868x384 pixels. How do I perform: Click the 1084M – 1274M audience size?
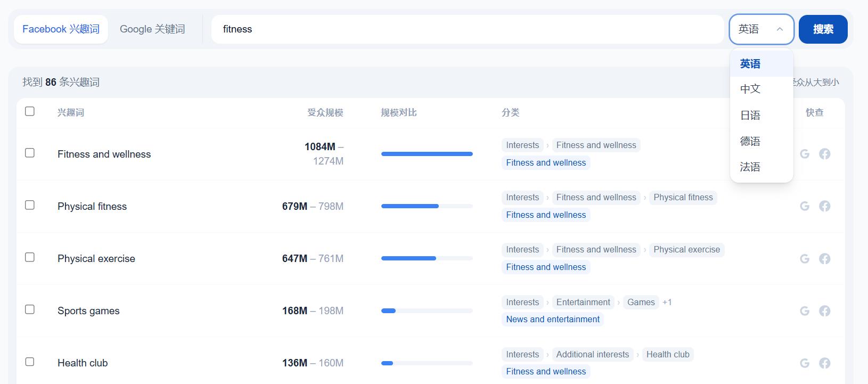324,154
